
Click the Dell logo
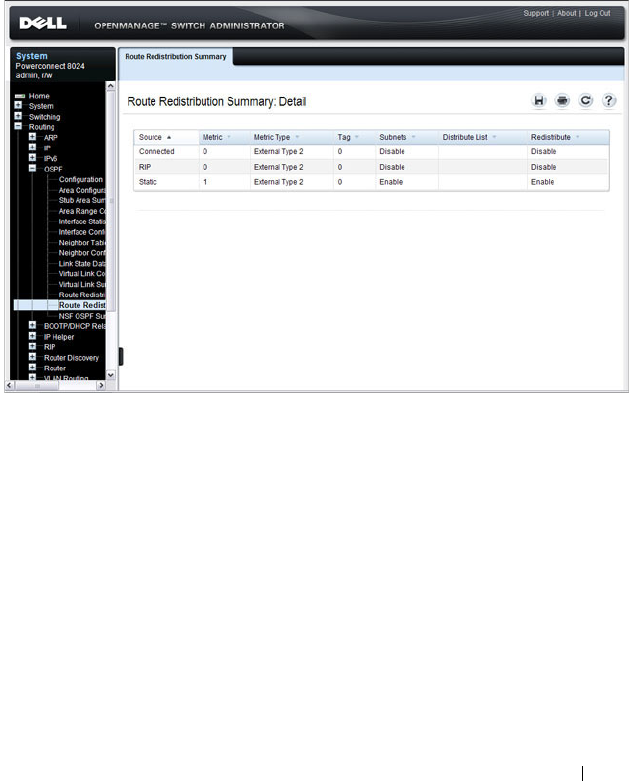(43, 23)
